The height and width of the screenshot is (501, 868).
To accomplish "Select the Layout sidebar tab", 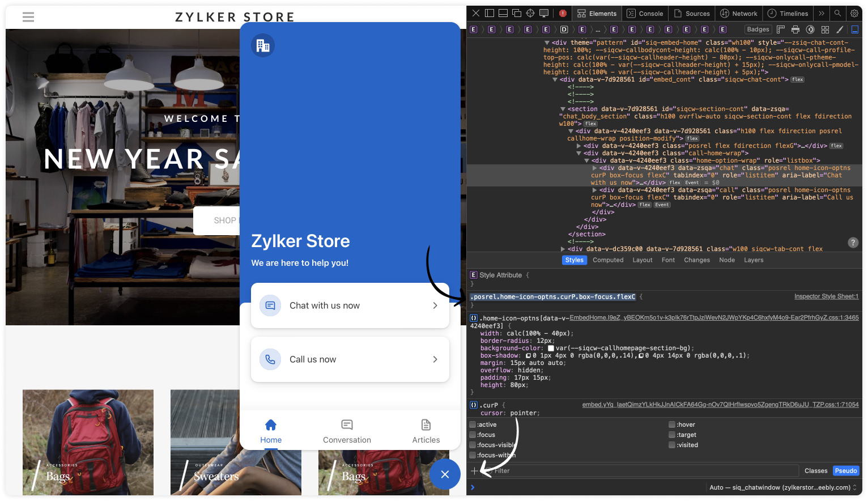I will click(x=643, y=260).
